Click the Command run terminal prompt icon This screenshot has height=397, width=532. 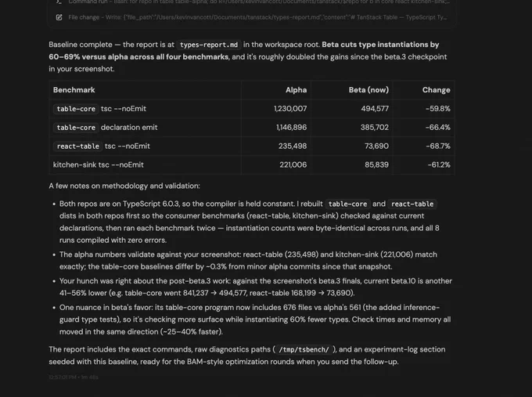[x=59, y=2]
